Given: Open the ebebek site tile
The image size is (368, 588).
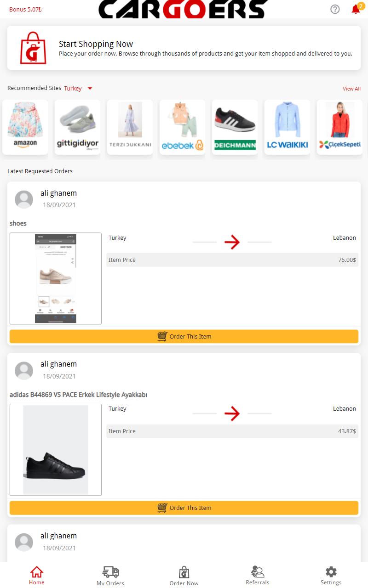Looking at the screenshot, I should pos(183,127).
